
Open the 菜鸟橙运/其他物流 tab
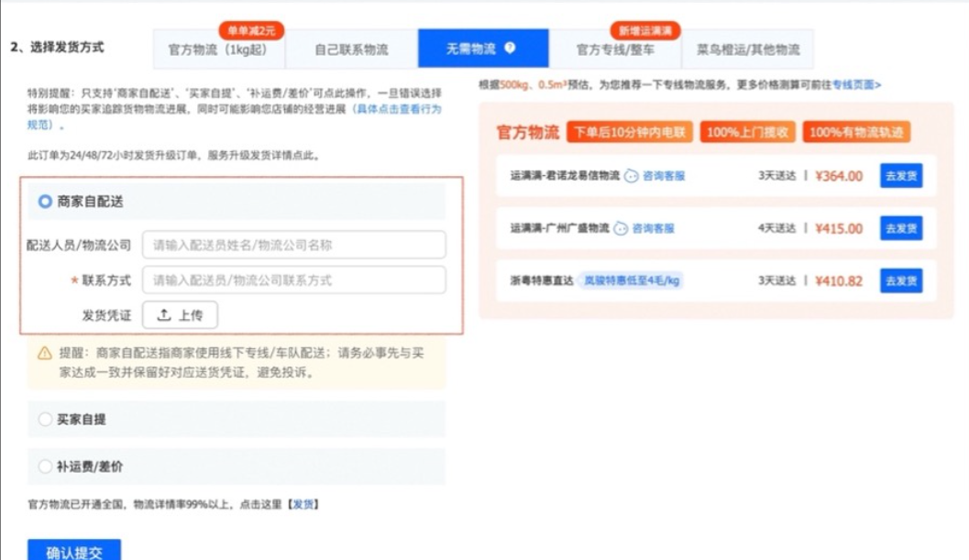[747, 49]
